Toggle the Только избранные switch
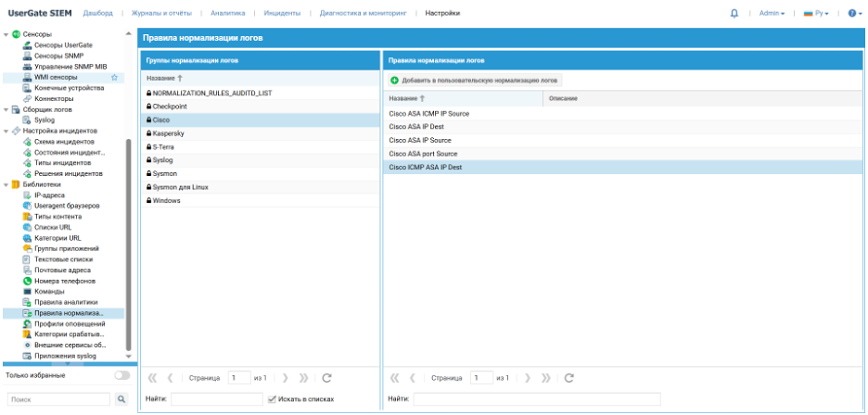 (x=121, y=375)
